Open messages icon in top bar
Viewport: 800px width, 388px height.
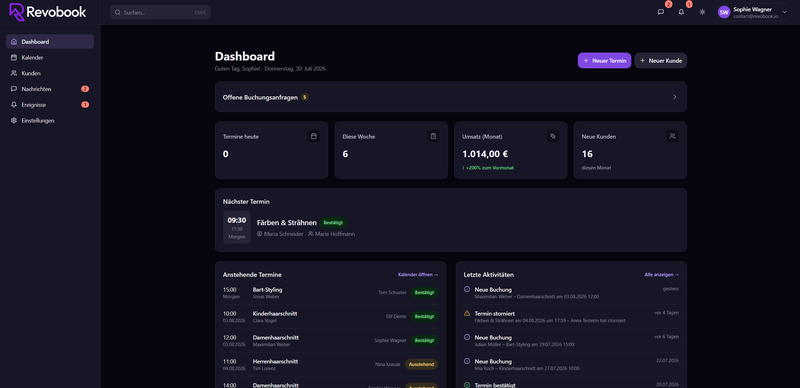661,12
